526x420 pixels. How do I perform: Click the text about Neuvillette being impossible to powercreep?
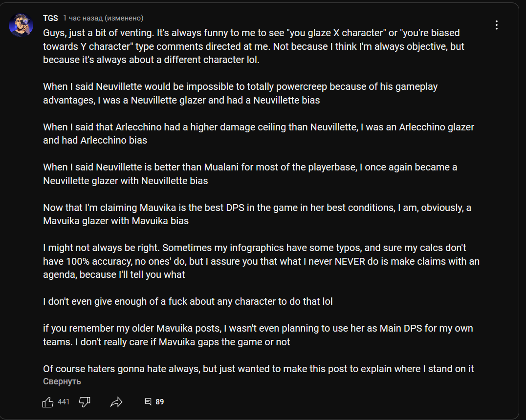(240, 93)
